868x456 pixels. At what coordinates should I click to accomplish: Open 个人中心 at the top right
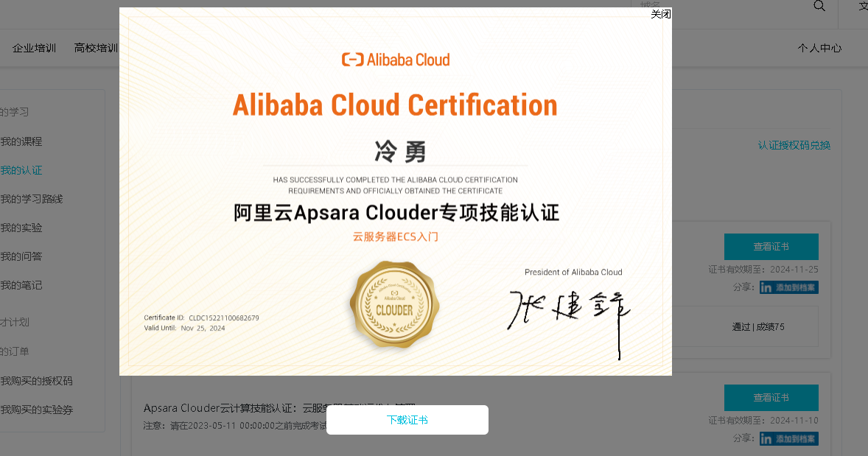(819, 47)
